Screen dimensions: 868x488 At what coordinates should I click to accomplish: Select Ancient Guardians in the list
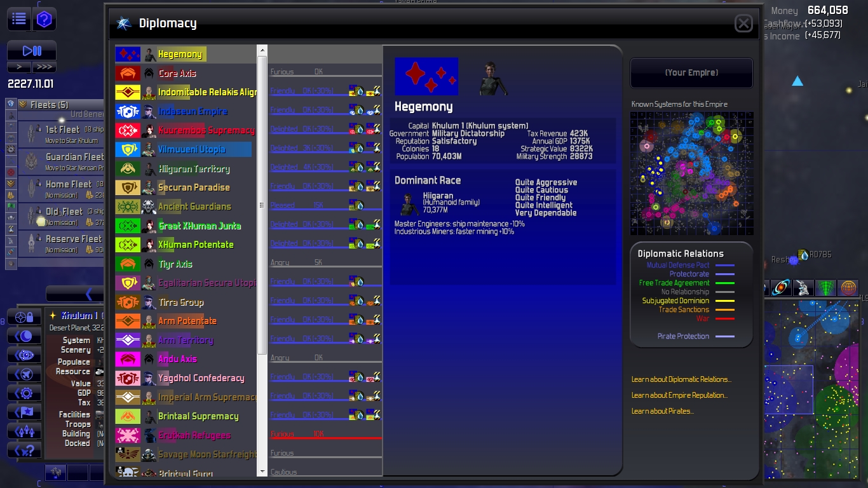tap(194, 207)
